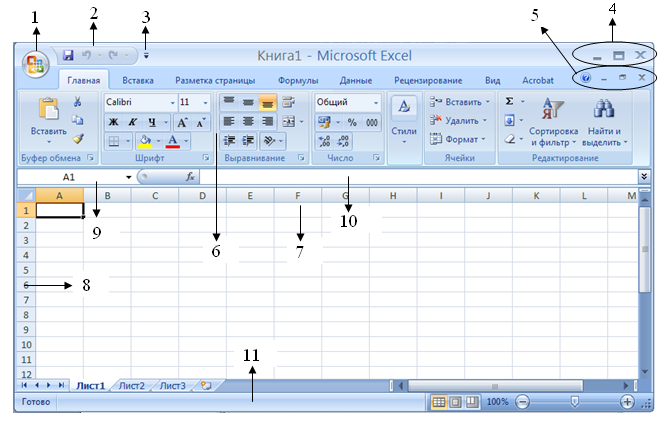Apply red font color A
This screenshot has width=668, height=425.
click(x=173, y=141)
